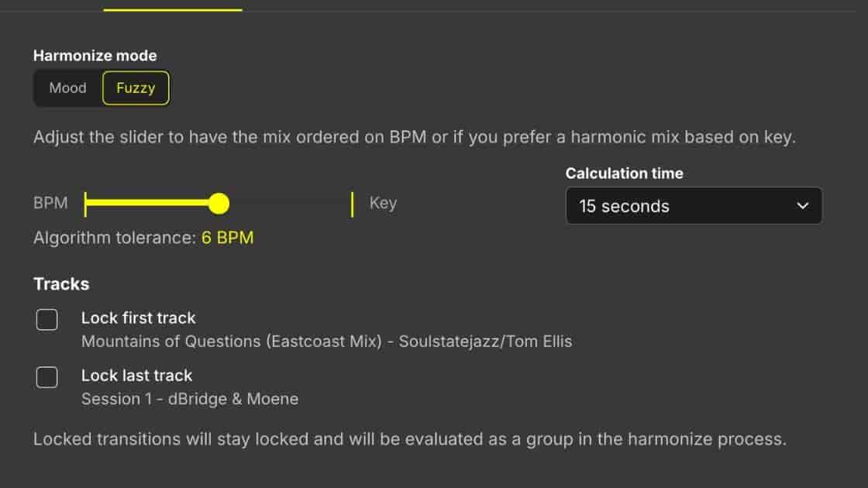
Task: Change the 15 seconds calculation time value
Action: [694, 206]
